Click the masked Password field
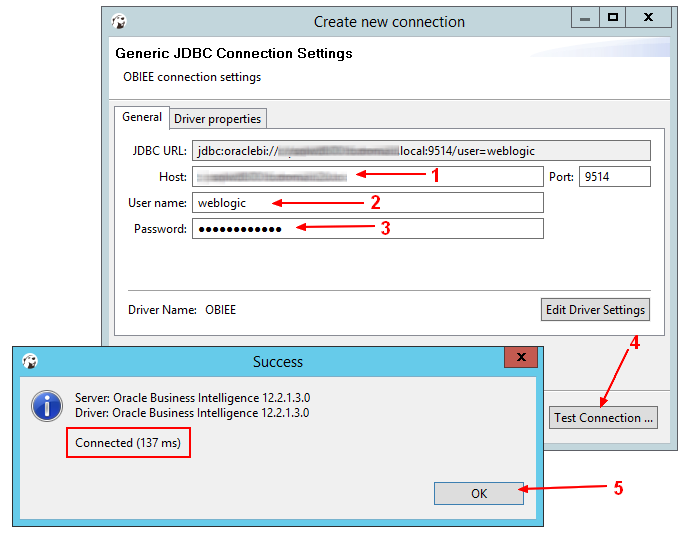The image size is (693, 533). (367, 229)
